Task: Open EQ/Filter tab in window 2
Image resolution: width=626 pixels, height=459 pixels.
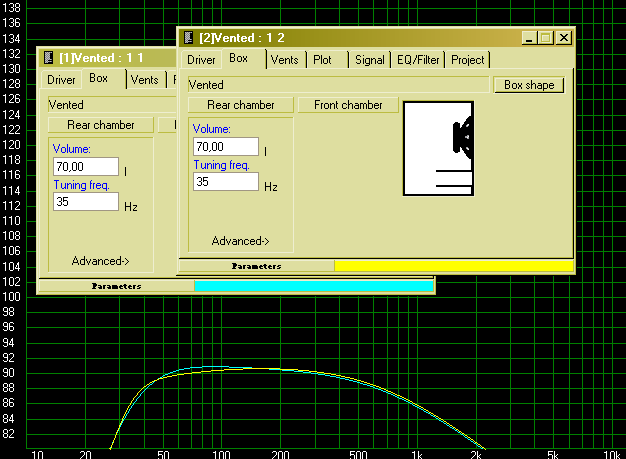Action: pyautogui.click(x=418, y=60)
